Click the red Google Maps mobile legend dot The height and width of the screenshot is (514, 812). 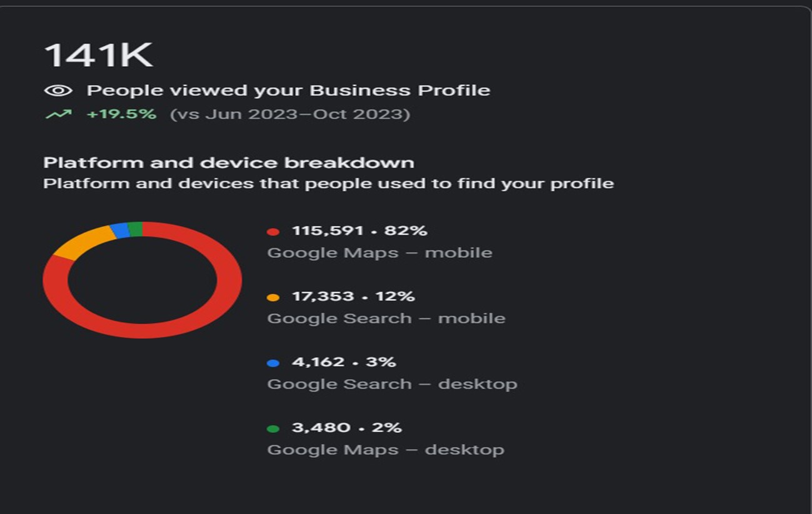(x=273, y=232)
